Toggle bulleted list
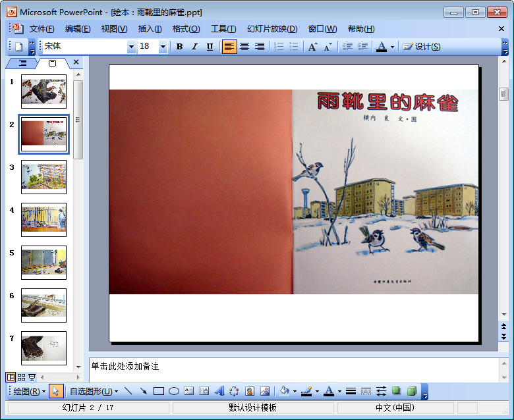 294,47
